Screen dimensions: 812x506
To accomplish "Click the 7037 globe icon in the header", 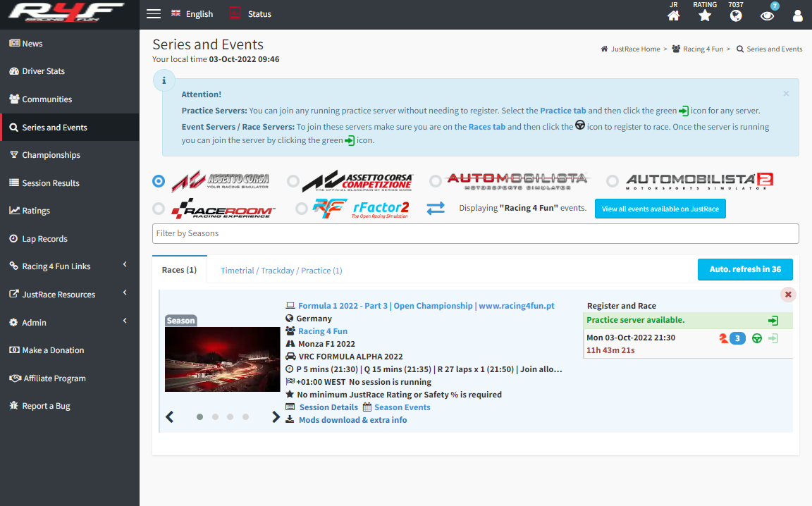I will (x=736, y=16).
